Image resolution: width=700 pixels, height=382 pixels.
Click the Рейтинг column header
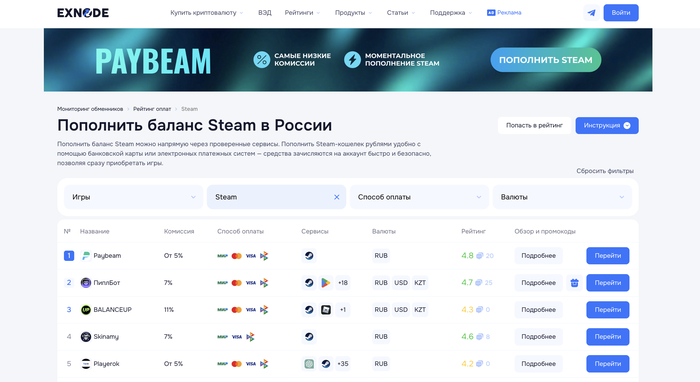tap(473, 231)
